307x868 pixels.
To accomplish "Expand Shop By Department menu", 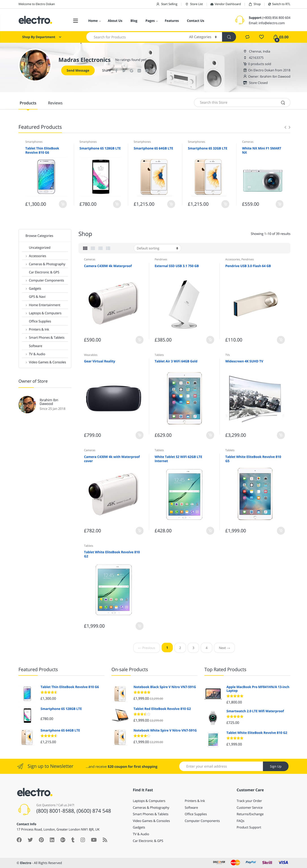I will pyautogui.click(x=42, y=37).
